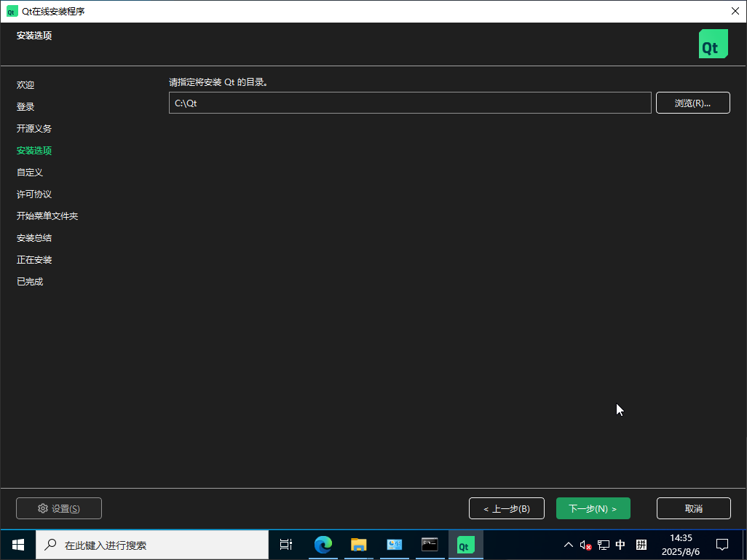Image resolution: width=747 pixels, height=560 pixels.
Task: Open the clock showing 14:35
Action: [681, 544]
